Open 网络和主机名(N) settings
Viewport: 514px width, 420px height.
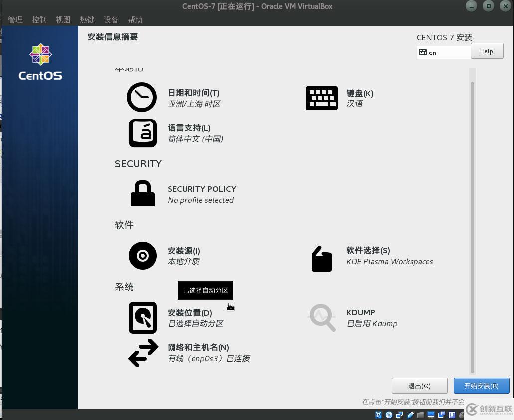click(198, 347)
